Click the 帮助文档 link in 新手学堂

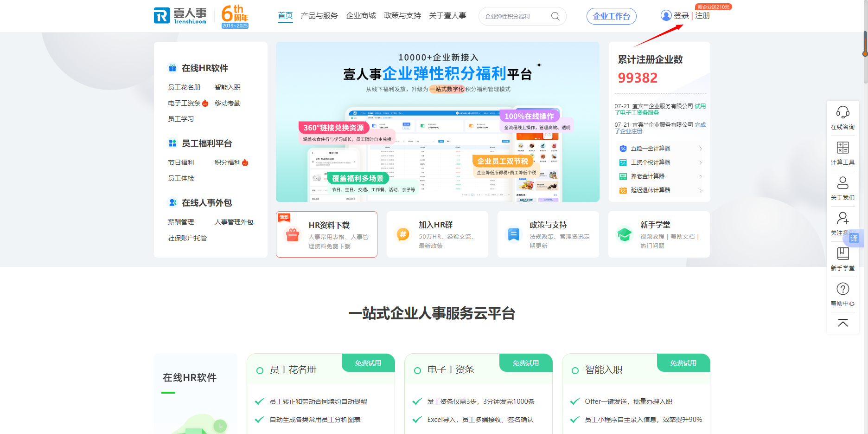point(683,237)
